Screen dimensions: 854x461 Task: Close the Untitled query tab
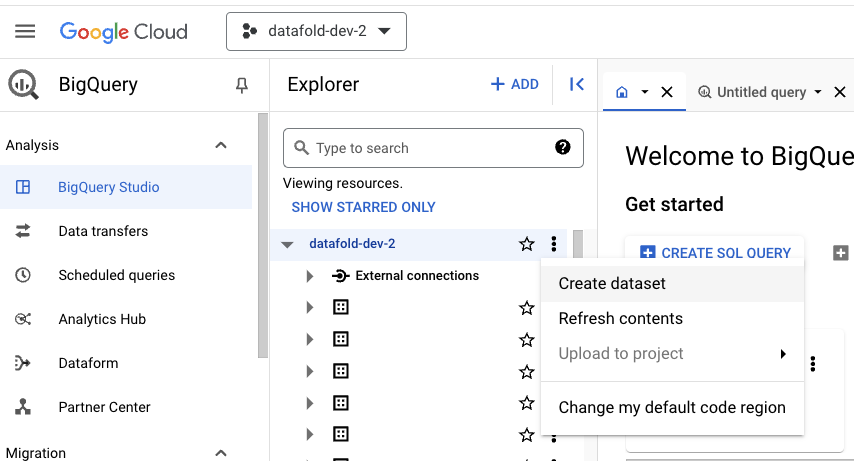840,92
